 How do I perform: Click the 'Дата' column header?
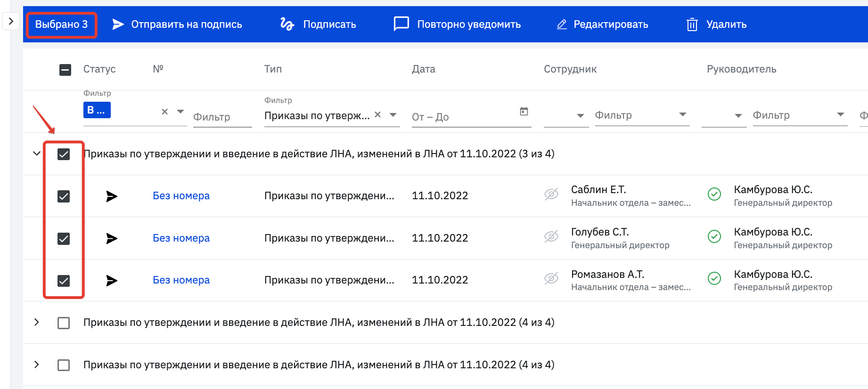click(x=424, y=69)
